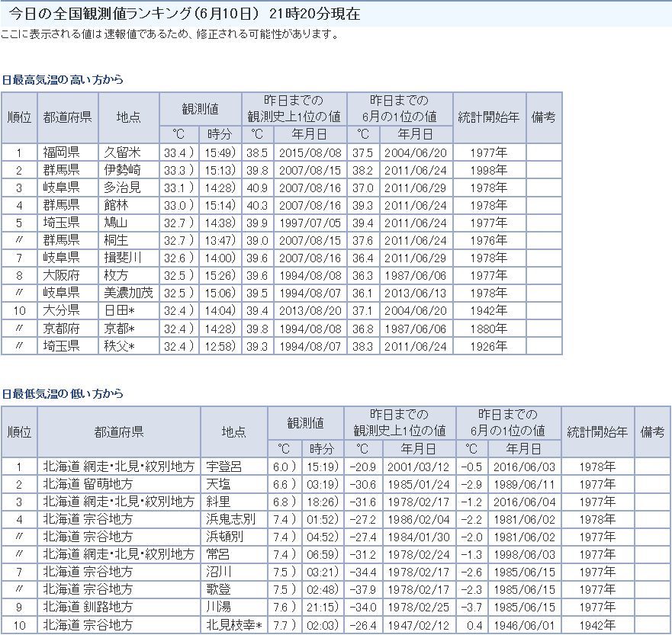This screenshot has width=672, height=635.
Task: Open the 川湯 station in 釧路地方 row
Action: pyautogui.click(x=218, y=608)
